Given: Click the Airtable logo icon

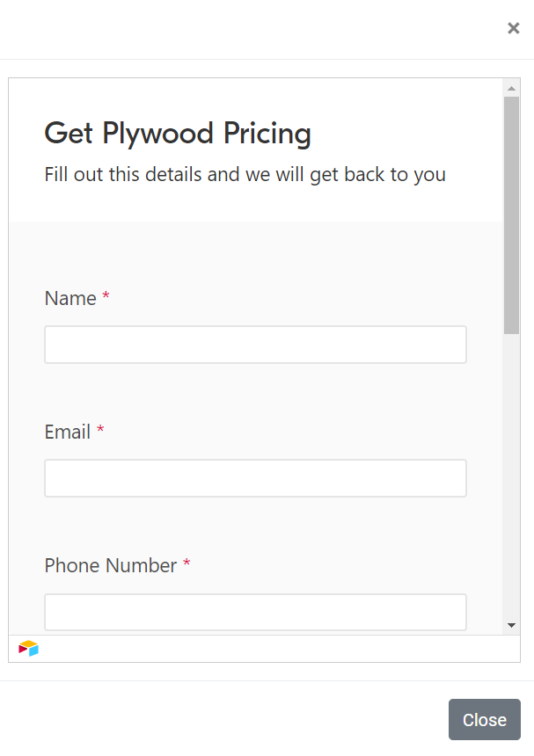Looking at the screenshot, I should (x=29, y=649).
